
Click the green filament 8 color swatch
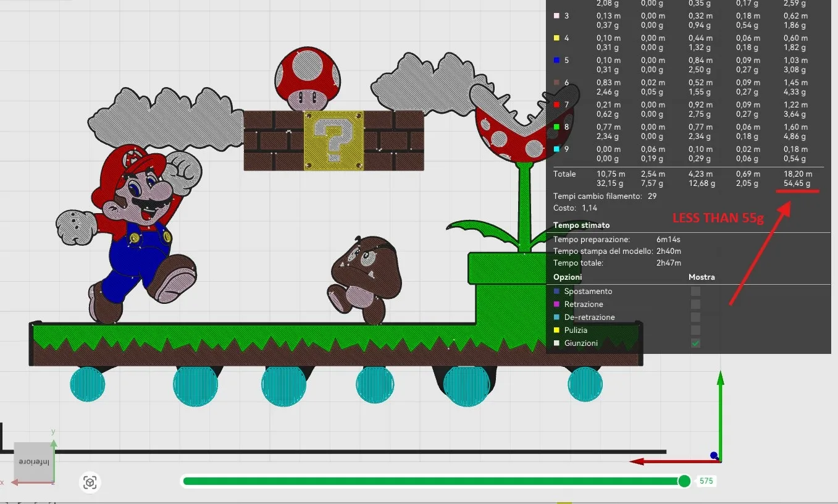click(x=556, y=127)
